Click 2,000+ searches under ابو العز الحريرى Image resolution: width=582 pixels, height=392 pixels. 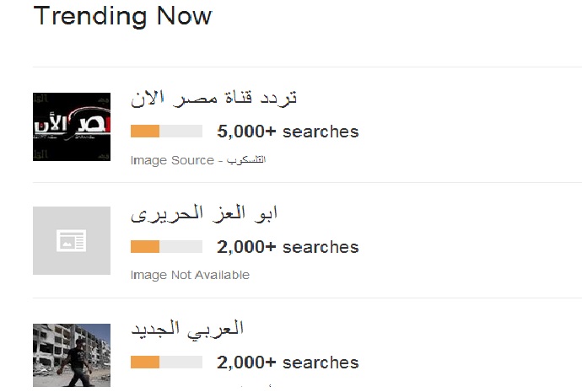pos(288,247)
